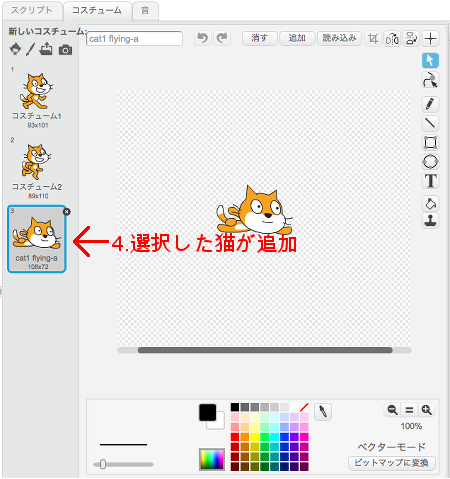Click the flying cat on the canvas
Screen dimensions: 450x479
pos(255,211)
